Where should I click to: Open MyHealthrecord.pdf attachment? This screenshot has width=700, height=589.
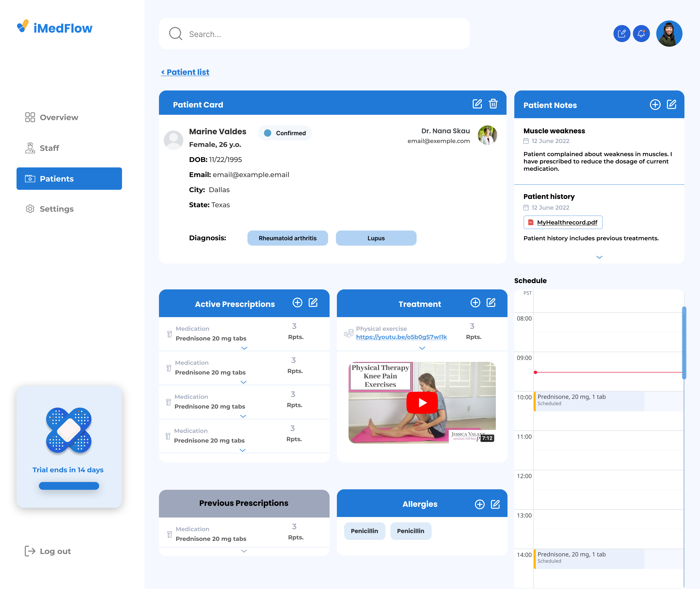(x=563, y=222)
